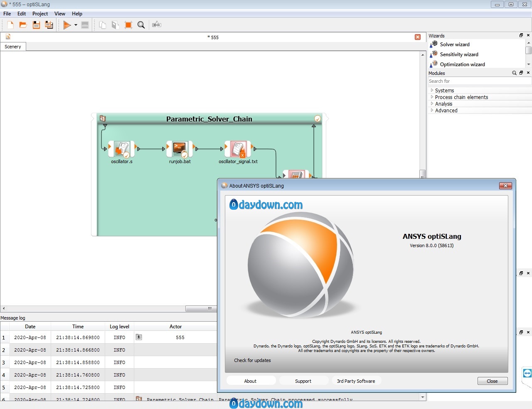Screen dimensions: 532x409
Task: Open the Edit menu
Action: [x=22, y=14]
